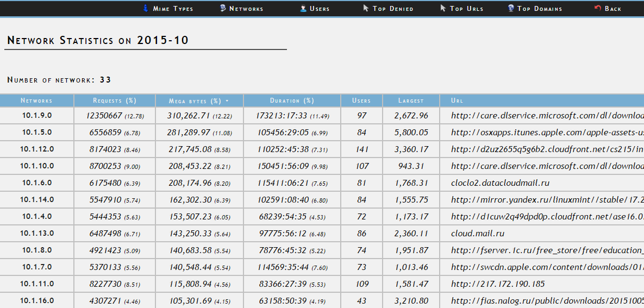Sort by Mega bytes column arrow

click(x=227, y=100)
